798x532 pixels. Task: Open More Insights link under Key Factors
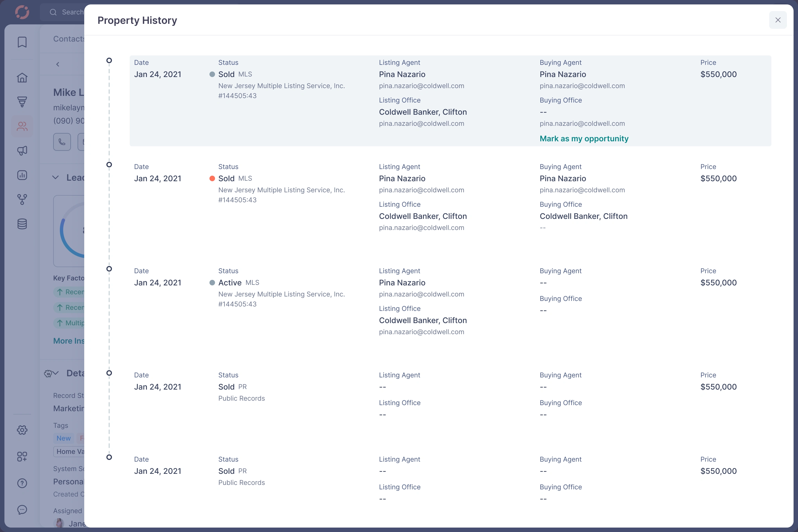68,341
